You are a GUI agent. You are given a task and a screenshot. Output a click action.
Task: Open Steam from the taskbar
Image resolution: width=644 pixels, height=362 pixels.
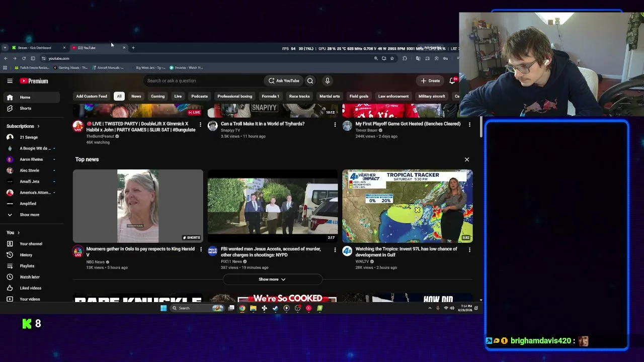pyautogui.click(x=275, y=308)
